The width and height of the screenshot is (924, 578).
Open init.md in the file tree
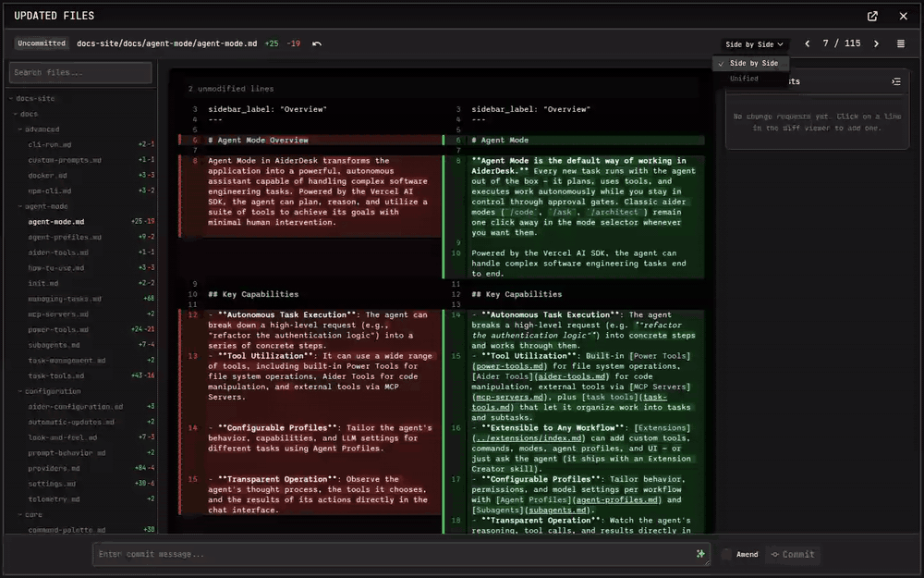[x=43, y=283]
